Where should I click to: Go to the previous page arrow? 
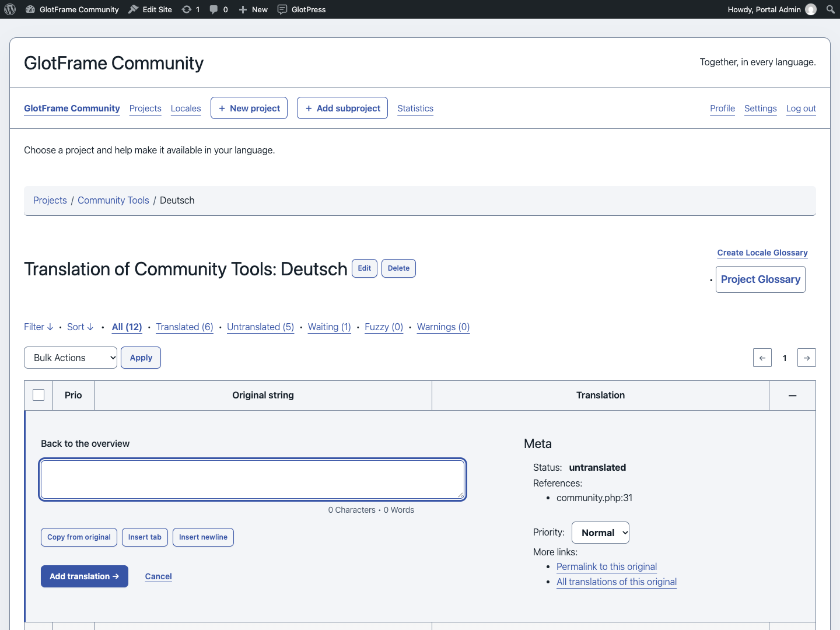click(x=762, y=358)
